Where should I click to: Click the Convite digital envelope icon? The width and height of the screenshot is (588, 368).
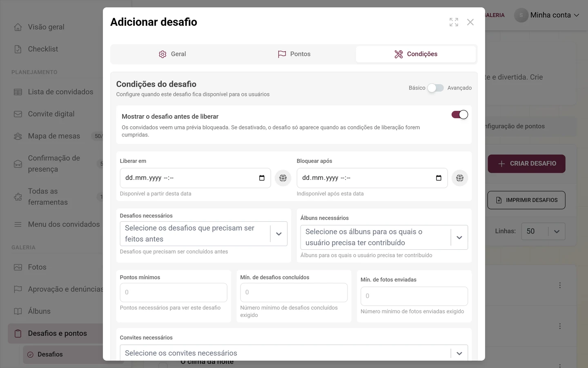pos(18,114)
